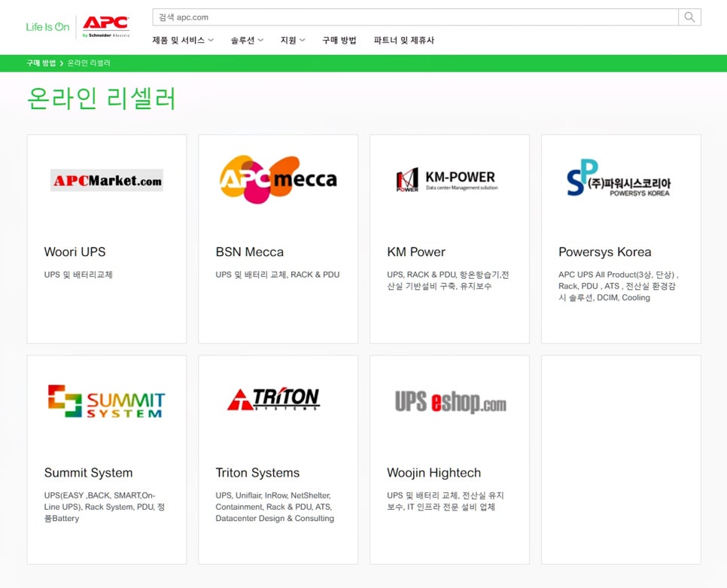
Task: Go to 구매 방법 in the breadcrumb
Action: [x=41, y=63]
